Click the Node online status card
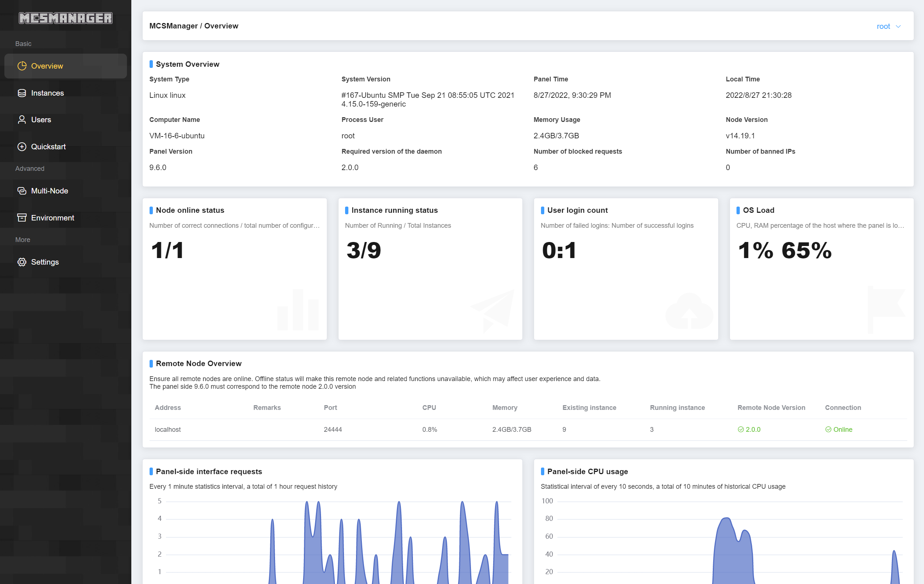The image size is (924, 584). [235, 269]
